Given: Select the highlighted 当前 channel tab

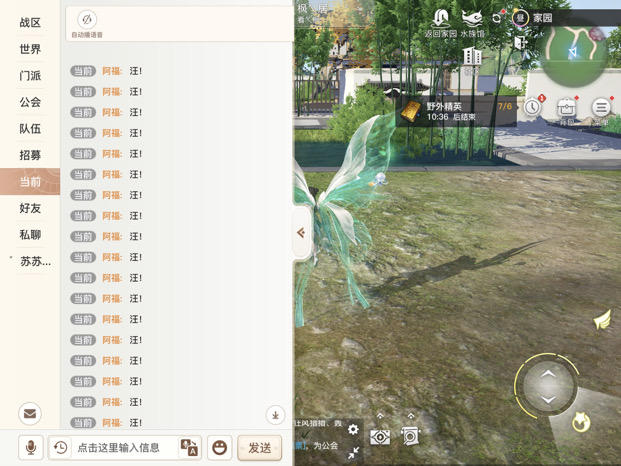Looking at the screenshot, I should (x=30, y=182).
